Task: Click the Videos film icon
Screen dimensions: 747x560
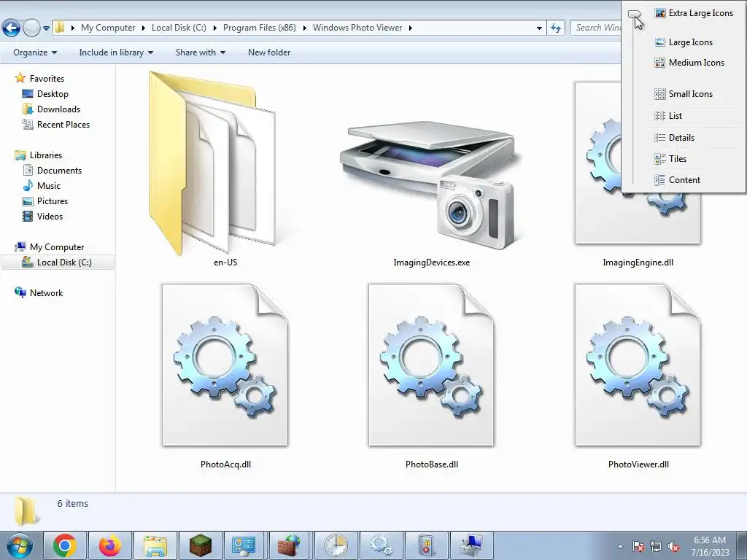Action: click(28, 216)
